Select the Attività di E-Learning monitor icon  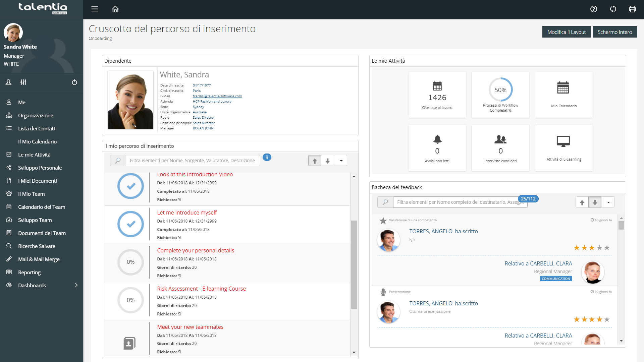coord(563,141)
